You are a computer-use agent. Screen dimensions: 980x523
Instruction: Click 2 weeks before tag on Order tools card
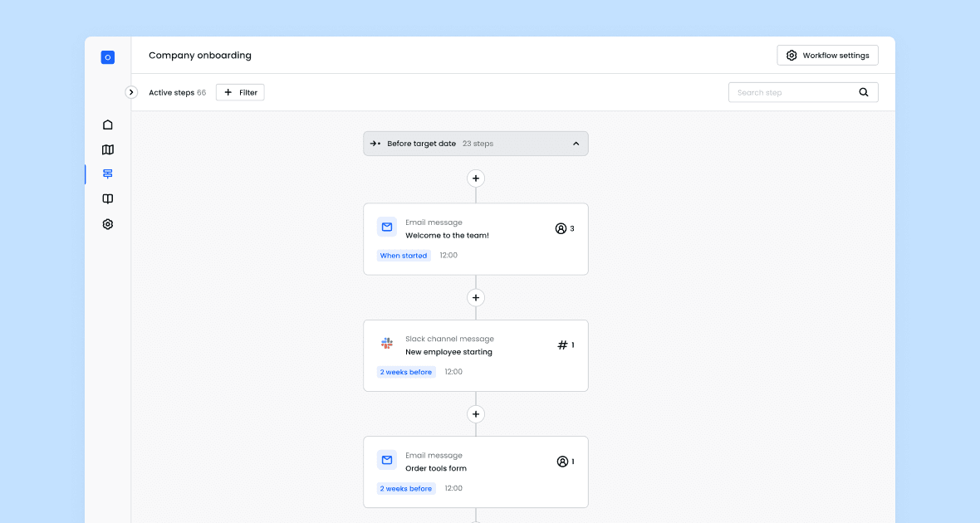(405, 489)
